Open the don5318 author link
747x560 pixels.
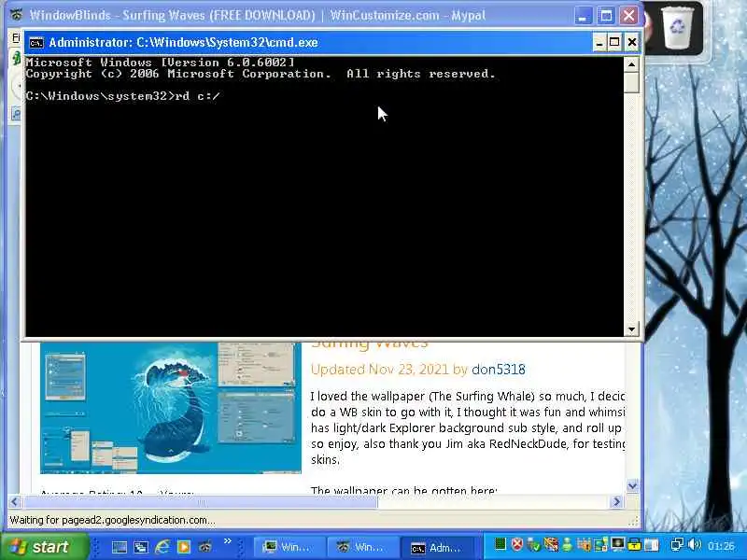499,370
